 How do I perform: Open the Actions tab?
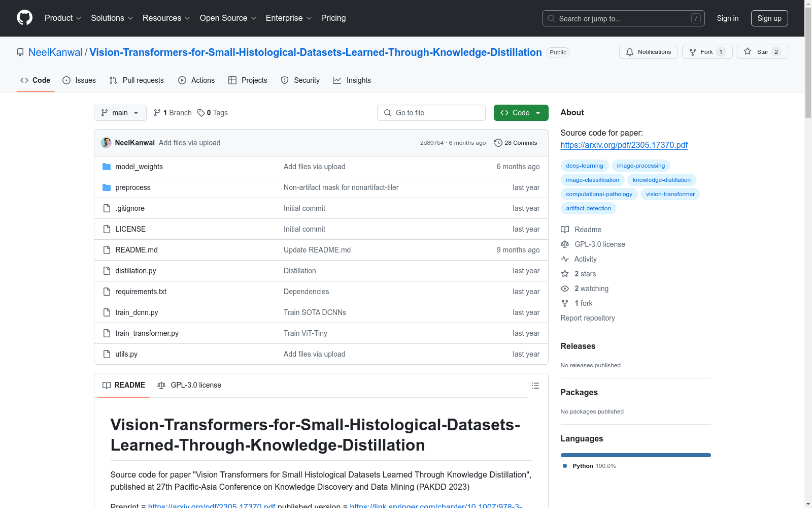(196, 80)
